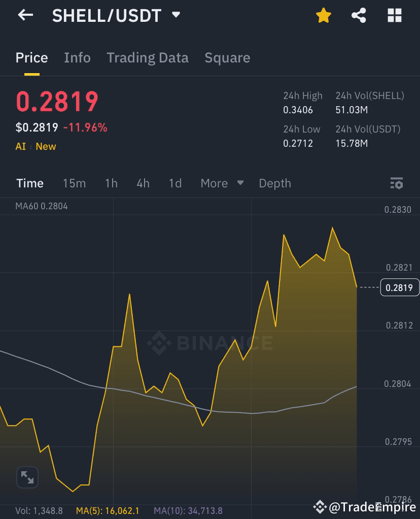Open the share options icon
This screenshot has width=420, height=519.
(x=359, y=15)
